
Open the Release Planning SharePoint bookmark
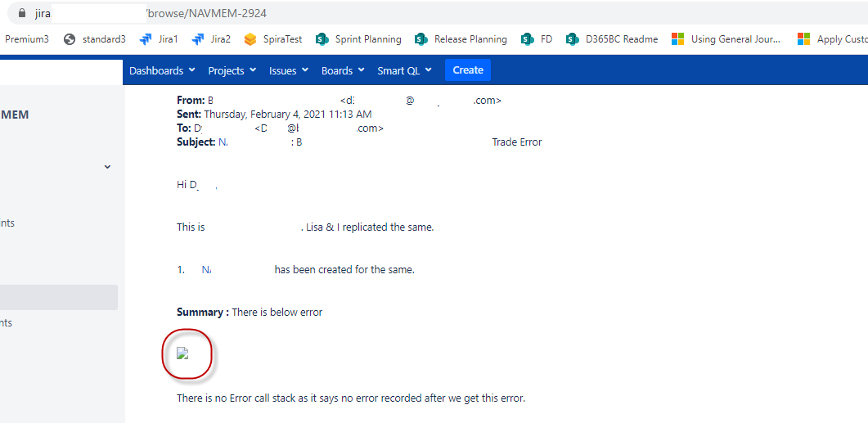[461, 39]
